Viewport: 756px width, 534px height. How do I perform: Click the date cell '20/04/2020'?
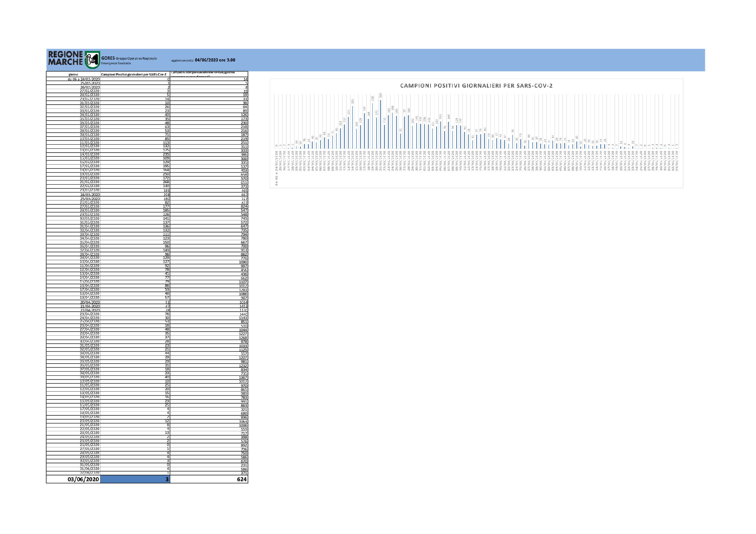[x=90, y=302]
